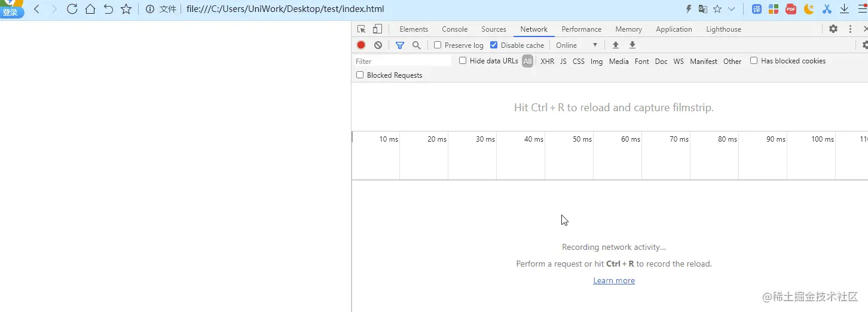Click the translate page icon in address bar
Image resolution: width=868 pixels, height=312 pixels.
tap(703, 9)
